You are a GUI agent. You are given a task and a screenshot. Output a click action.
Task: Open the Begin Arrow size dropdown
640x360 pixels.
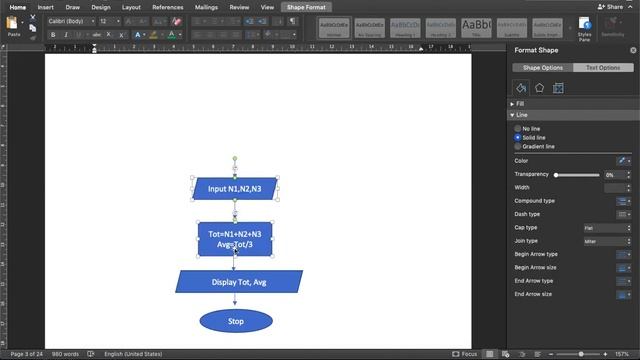click(624, 268)
